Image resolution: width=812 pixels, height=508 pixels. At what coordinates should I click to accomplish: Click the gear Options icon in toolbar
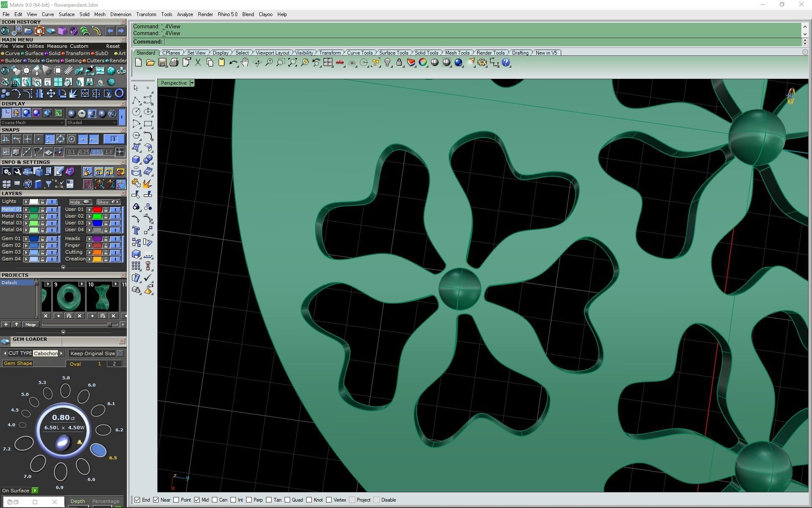coord(482,63)
